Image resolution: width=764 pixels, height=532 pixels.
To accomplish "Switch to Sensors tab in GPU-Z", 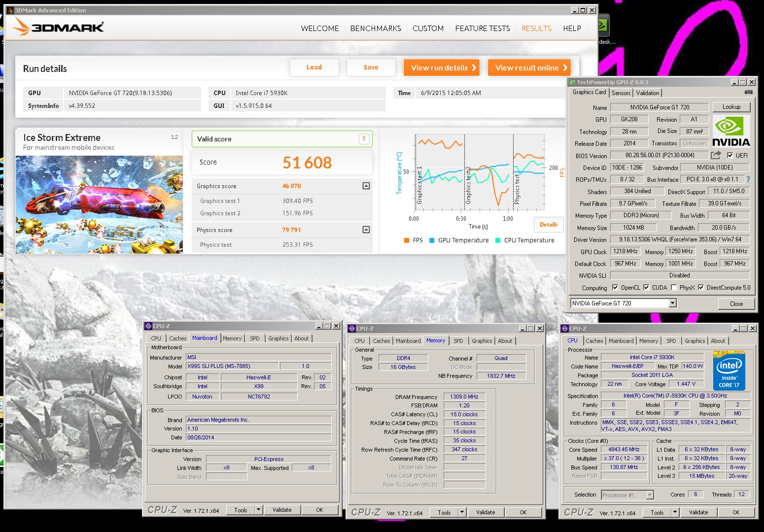I will (621, 93).
